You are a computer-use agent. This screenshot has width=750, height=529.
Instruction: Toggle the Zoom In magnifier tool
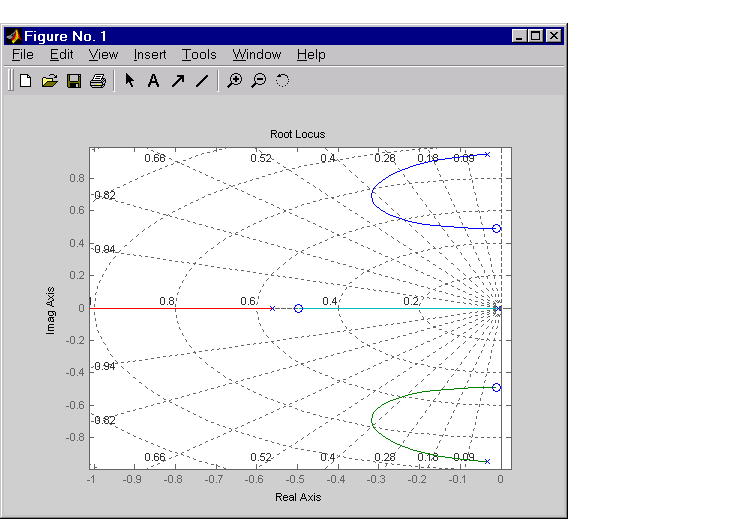pyautogui.click(x=234, y=81)
